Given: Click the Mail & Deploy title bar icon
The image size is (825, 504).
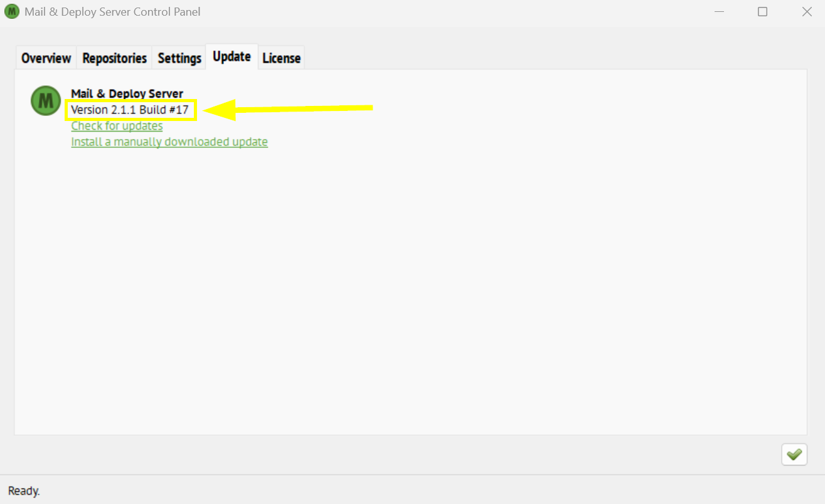Looking at the screenshot, I should (12, 12).
